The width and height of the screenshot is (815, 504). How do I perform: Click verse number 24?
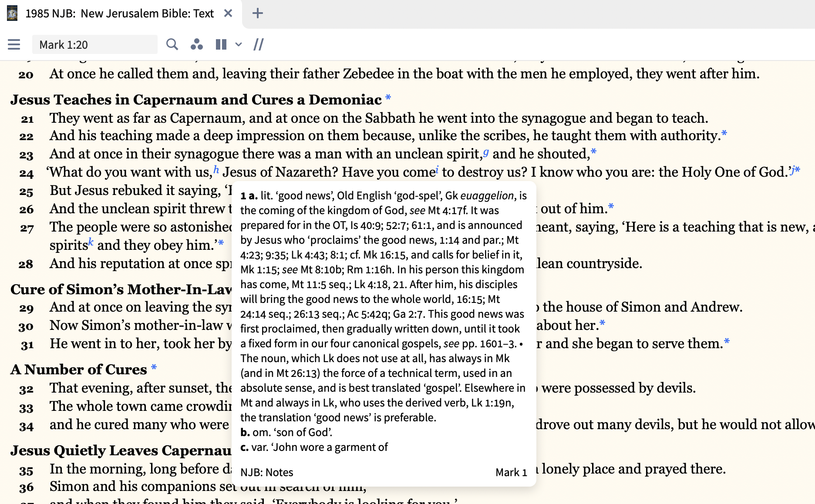click(26, 173)
